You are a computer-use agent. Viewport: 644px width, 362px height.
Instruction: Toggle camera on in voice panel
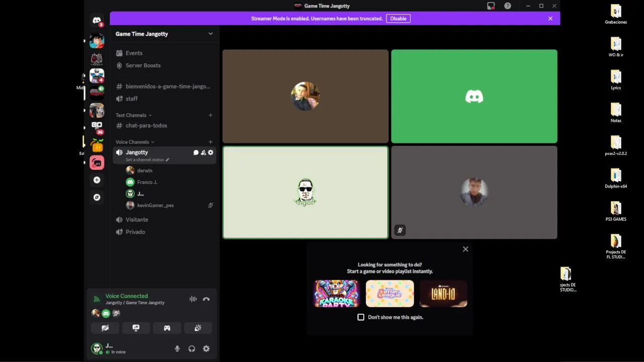(105, 328)
